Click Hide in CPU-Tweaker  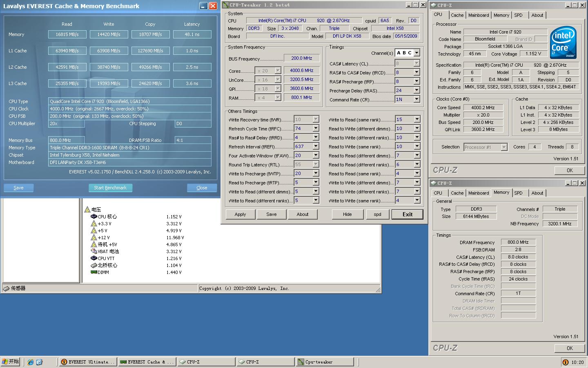pyautogui.click(x=347, y=214)
